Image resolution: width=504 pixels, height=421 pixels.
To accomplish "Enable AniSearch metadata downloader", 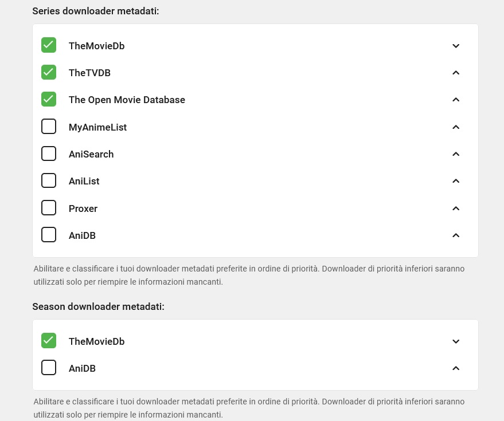I will coord(49,154).
